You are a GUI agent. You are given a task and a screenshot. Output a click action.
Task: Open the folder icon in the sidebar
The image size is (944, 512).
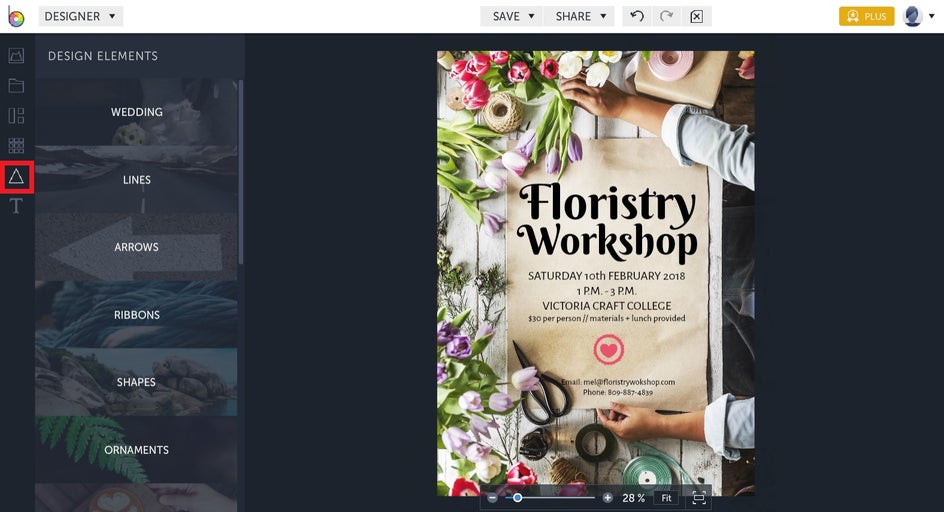tap(16, 86)
